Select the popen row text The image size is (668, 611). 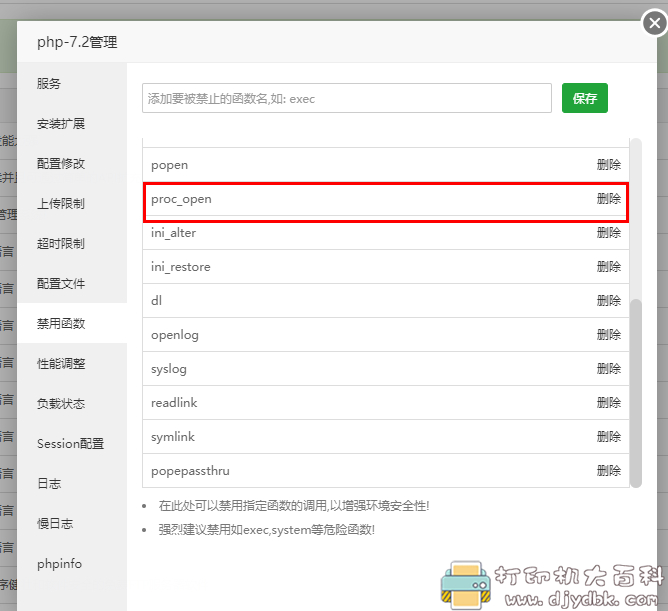pos(170,165)
